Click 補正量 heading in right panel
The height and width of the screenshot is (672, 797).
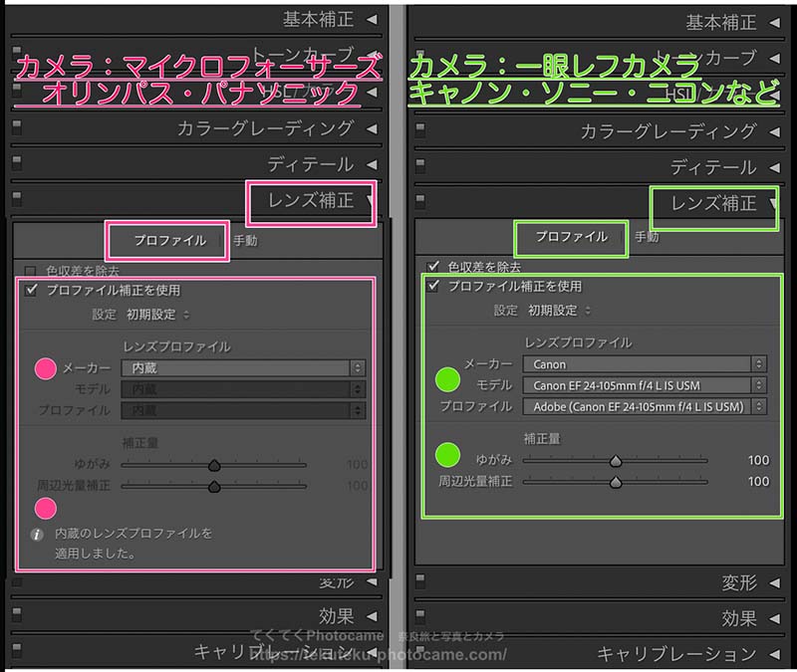pos(542,438)
